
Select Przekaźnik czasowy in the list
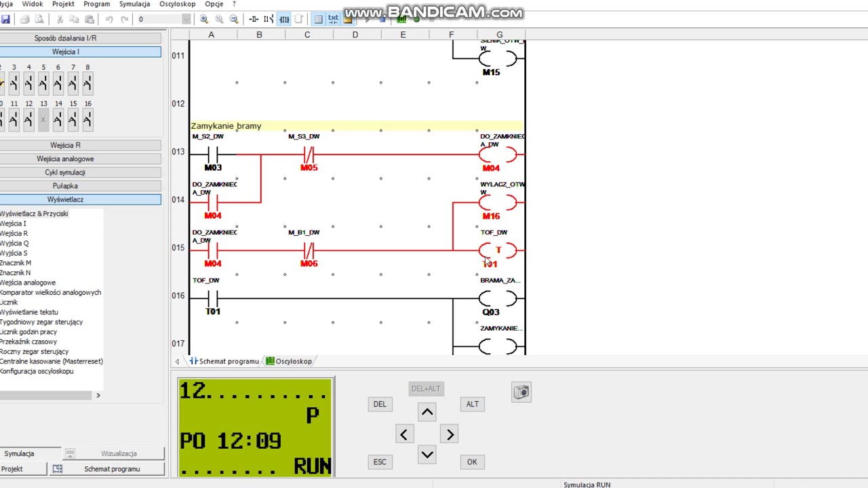pos(28,342)
